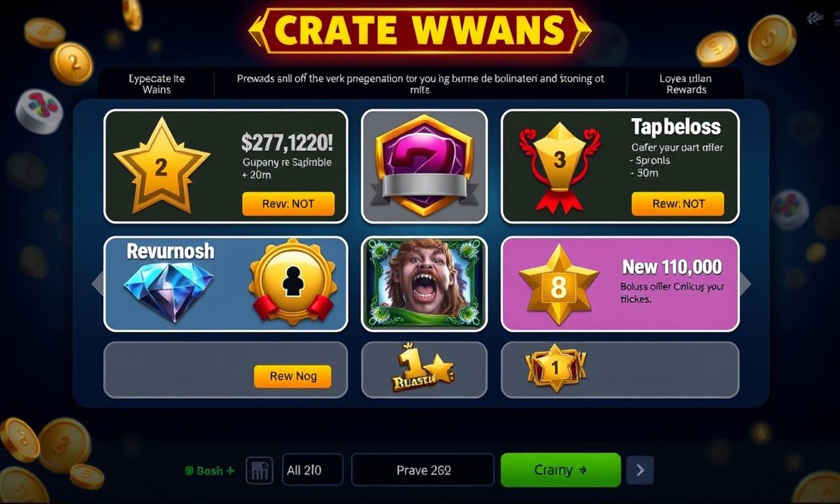Click the Rew: NOT button under Tap beloss
Viewport: 840px width, 504px height.
(677, 204)
